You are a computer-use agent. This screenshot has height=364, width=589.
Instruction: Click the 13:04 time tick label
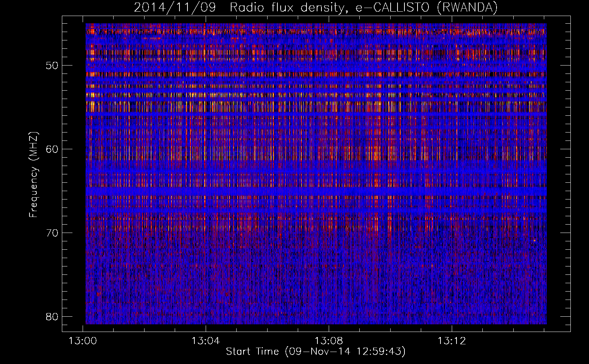(x=206, y=341)
